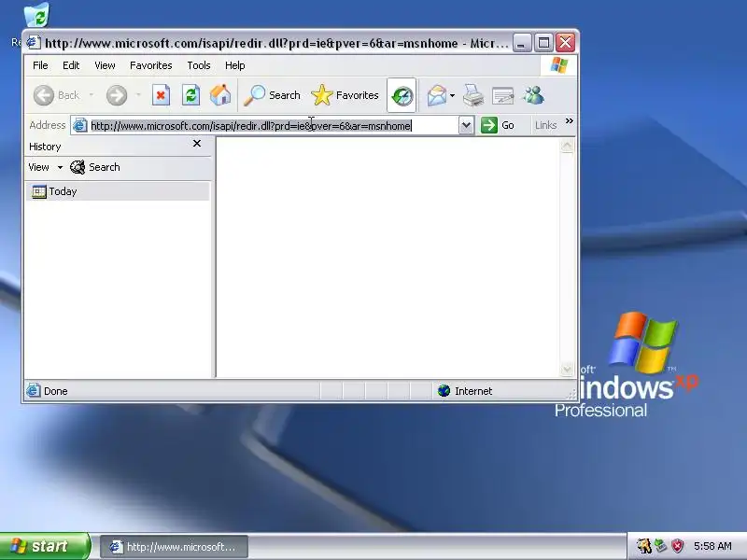This screenshot has width=747, height=560.
Task: Click the Mail envelope icon
Action: [436, 96]
